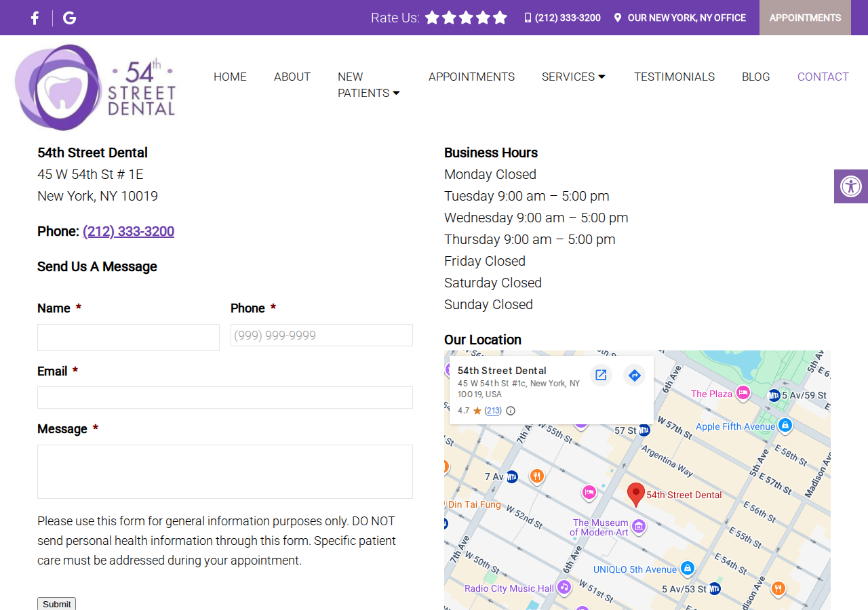Click The Plaza hotel marker
Screen dimensions: 868x610
coord(743,392)
